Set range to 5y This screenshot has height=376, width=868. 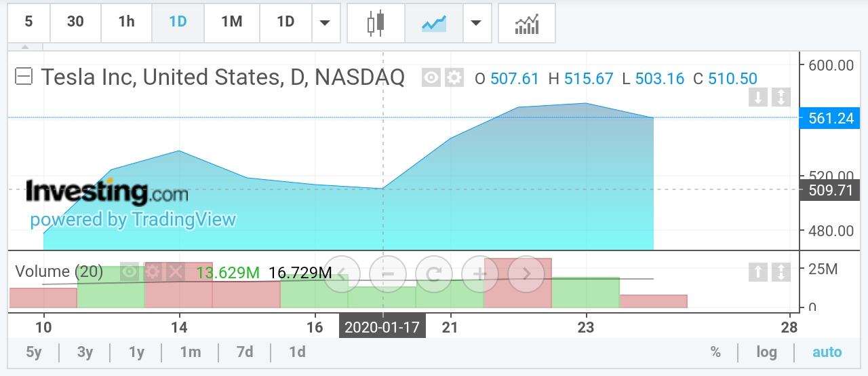[33, 352]
